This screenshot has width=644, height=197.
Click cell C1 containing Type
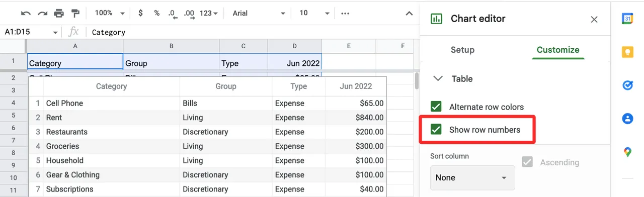244,62
